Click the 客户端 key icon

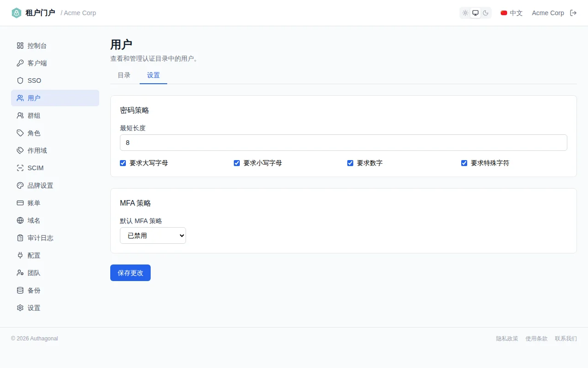click(20, 63)
